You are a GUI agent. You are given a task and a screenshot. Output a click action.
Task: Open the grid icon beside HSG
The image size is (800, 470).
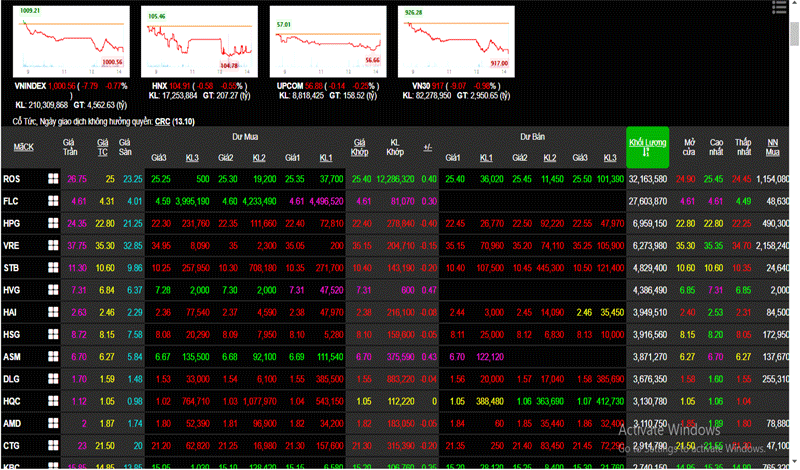(x=53, y=334)
